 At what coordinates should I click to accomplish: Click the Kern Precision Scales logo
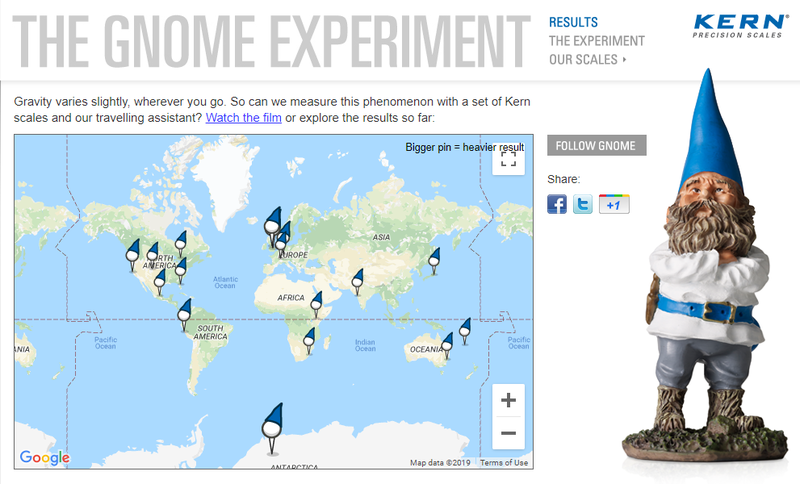tap(740, 26)
